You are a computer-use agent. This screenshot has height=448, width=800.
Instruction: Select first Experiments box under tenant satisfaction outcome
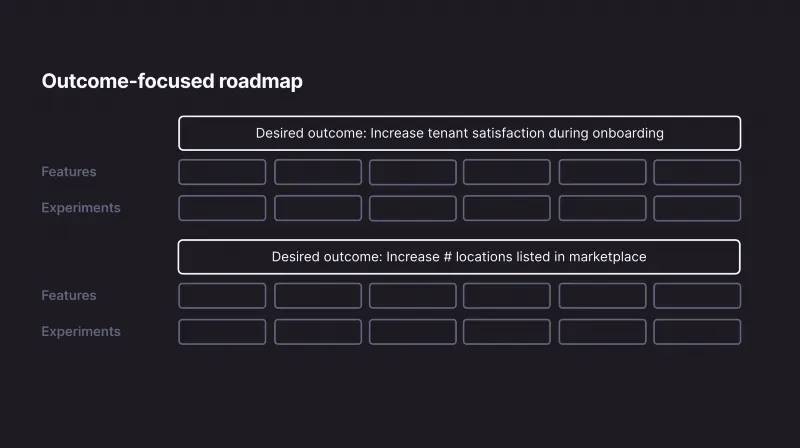[x=222, y=208]
